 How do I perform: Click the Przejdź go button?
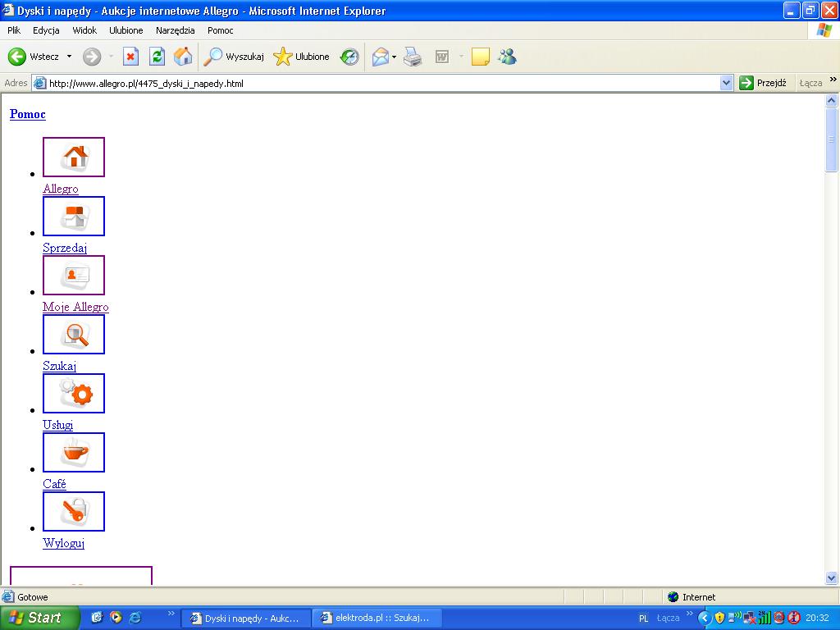[x=764, y=83]
